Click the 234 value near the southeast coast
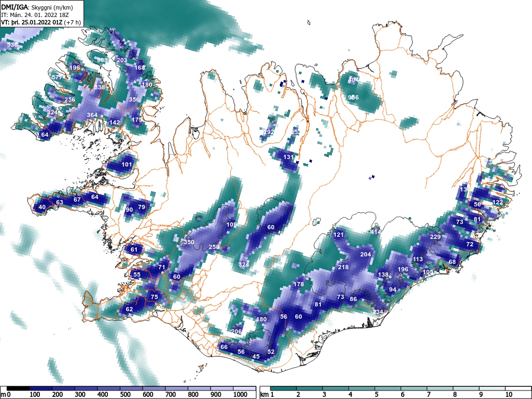Image resolution: width=532 pixels, height=399 pixels. point(378,312)
